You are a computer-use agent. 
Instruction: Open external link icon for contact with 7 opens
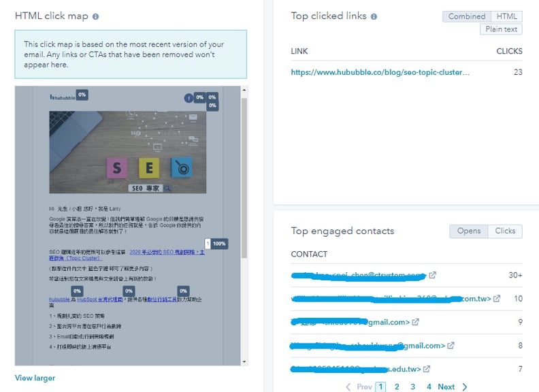point(427,369)
